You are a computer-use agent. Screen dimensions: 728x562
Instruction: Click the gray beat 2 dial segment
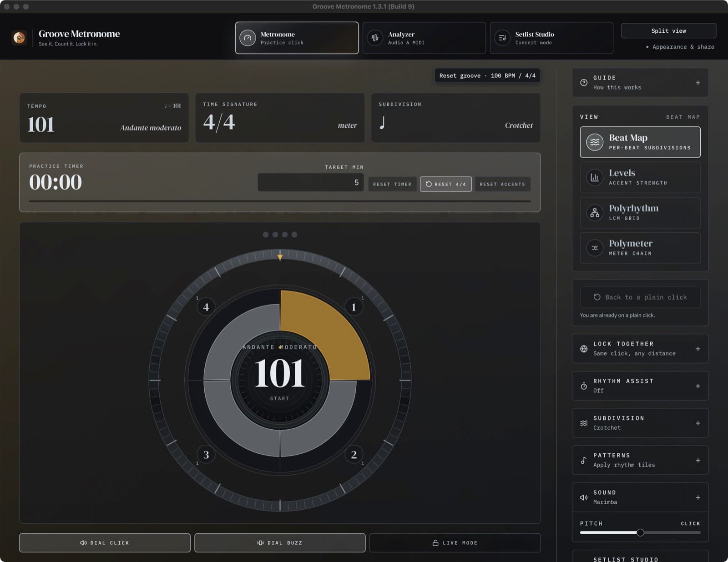(x=324, y=424)
